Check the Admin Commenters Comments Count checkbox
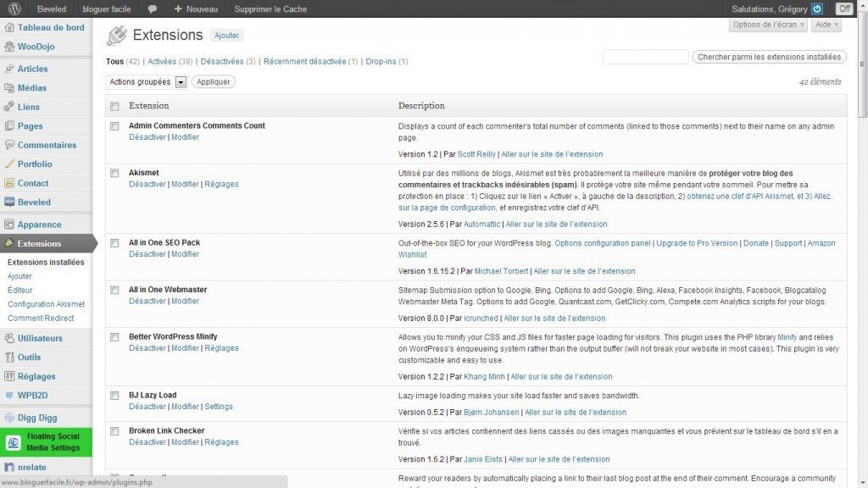 click(x=114, y=126)
